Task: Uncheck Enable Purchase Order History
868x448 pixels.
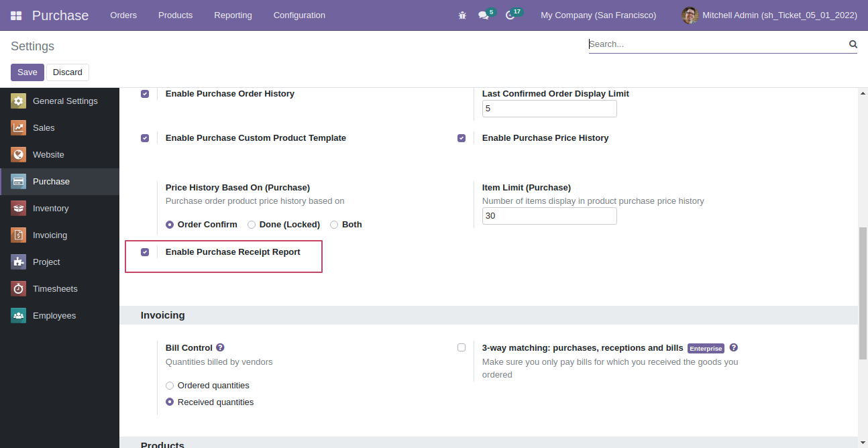Action: click(145, 94)
